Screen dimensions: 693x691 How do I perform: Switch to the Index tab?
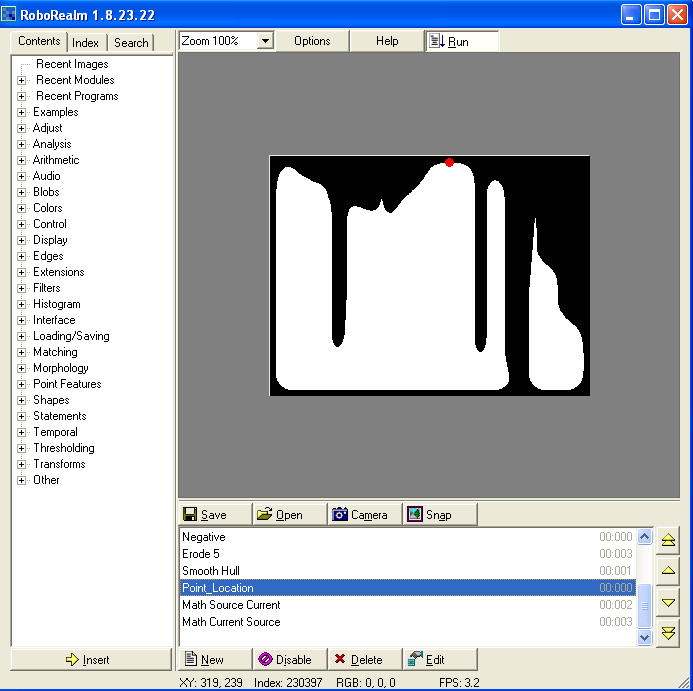click(x=86, y=43)
